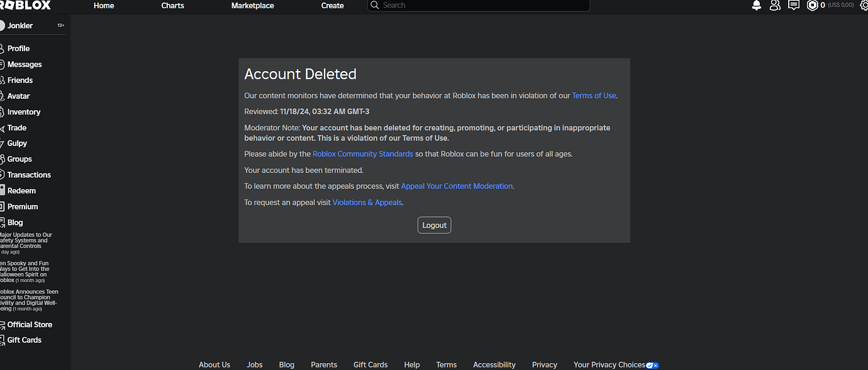Screen dimensions: 868x370
Task: Open Transactions from the sidebar
Action: (x=28, y=174)
